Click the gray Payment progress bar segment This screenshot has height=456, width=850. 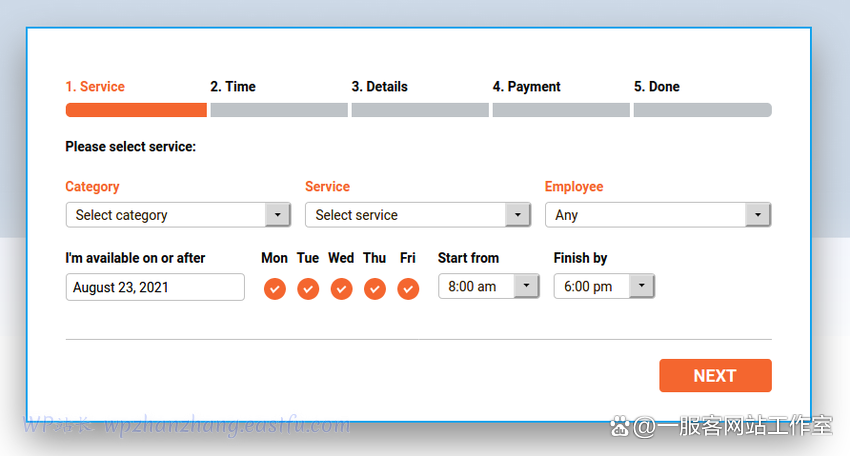click(561, 110)
